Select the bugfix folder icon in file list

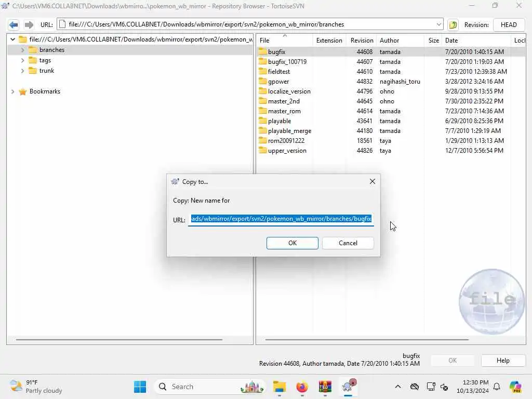pyautogui.click(x=262, y=51)
